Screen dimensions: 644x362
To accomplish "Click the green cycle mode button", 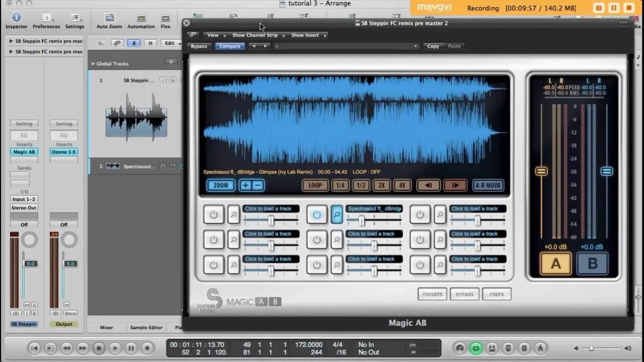I will pyautogui.click(x=475, y=348).
